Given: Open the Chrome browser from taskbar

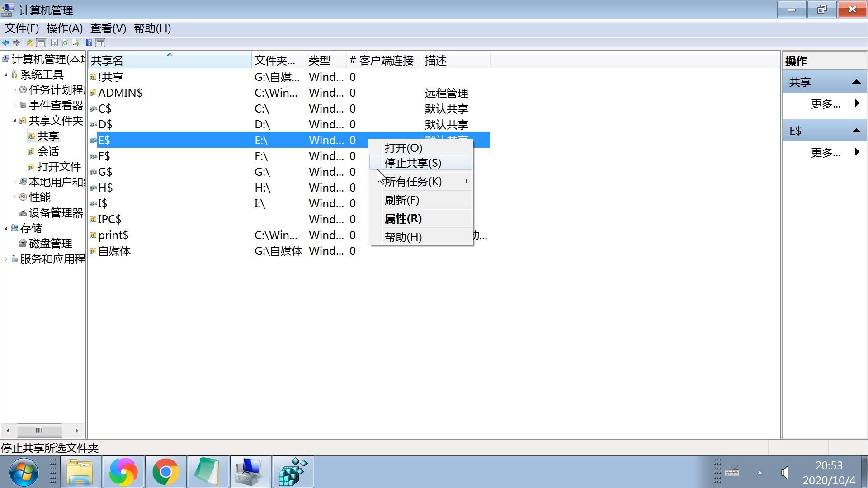Looking at the screenshot, I should click(165, 472).
